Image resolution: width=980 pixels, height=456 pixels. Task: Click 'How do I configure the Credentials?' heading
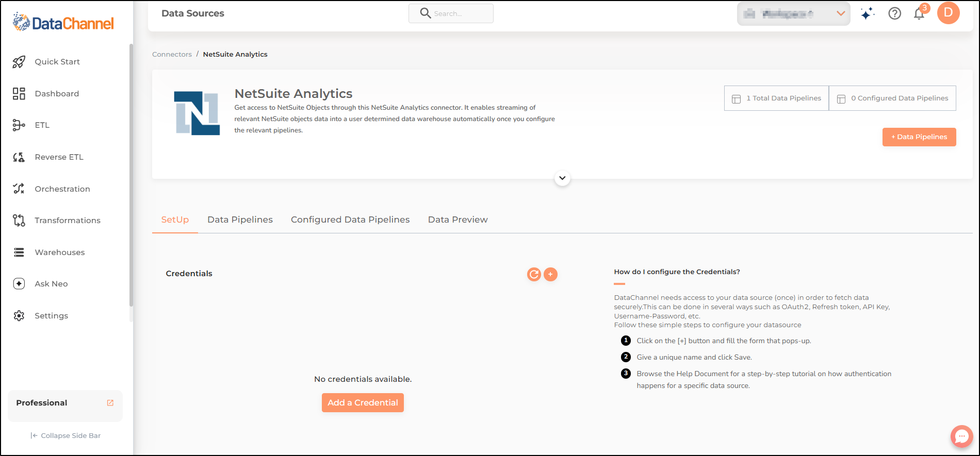677,272
